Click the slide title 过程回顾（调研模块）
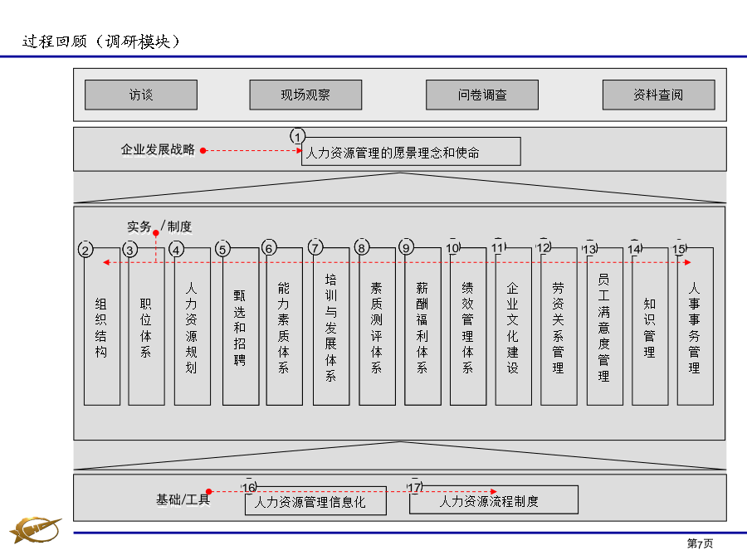Image resolution: width=747 pixels, height=560 pixels. click(100, 41)
